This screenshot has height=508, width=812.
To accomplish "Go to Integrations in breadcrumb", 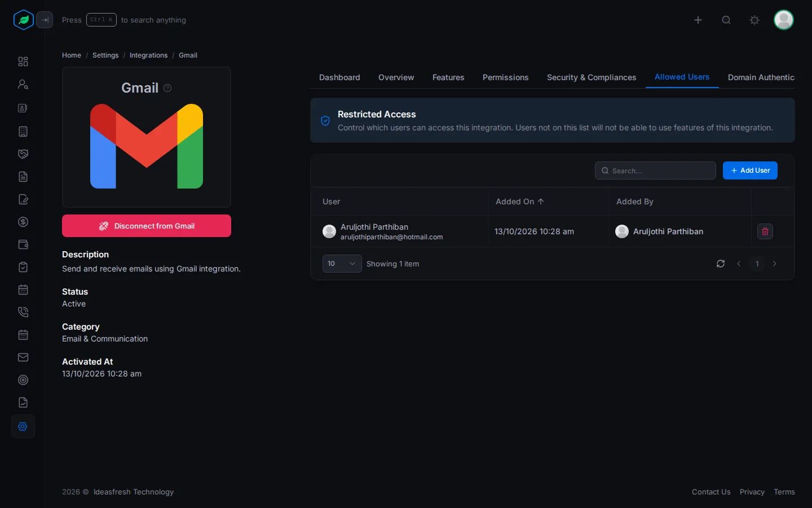I will [x=148, y=55].
